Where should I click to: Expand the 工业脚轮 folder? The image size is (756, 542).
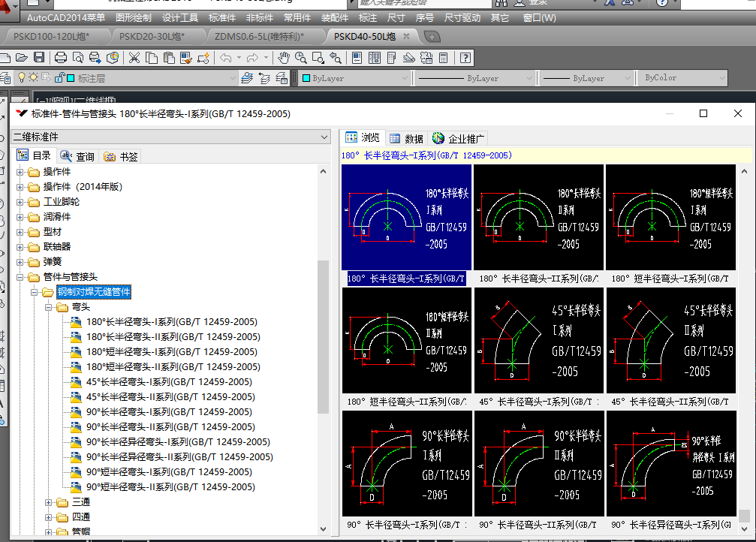click(x=20, y=202)
